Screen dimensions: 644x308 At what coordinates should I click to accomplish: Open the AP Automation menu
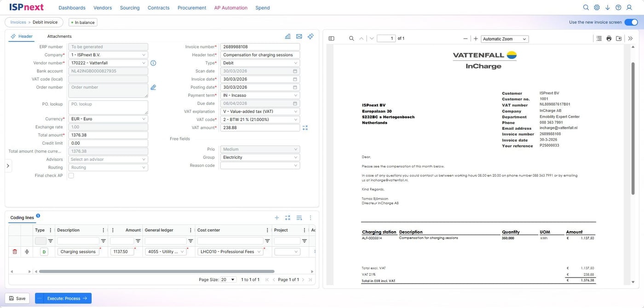[x=231, y=8]
